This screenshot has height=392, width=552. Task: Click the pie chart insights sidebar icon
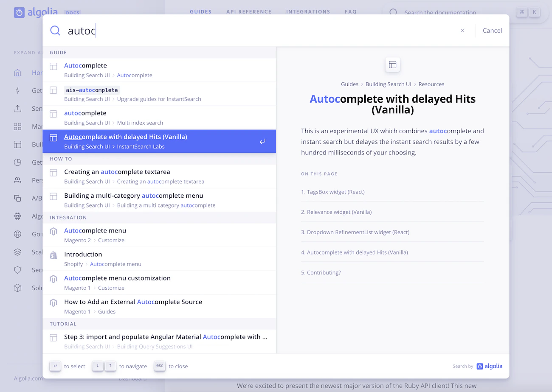pyautogui.click(x=17, y=162)
